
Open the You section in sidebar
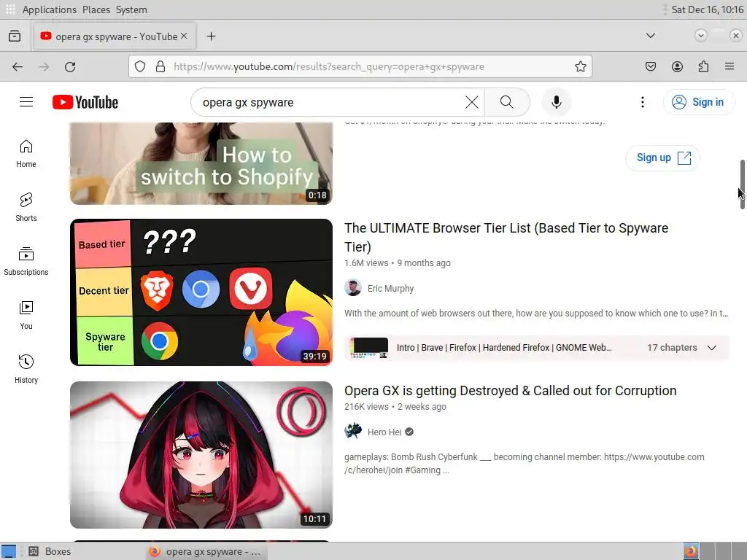[26, 315]
